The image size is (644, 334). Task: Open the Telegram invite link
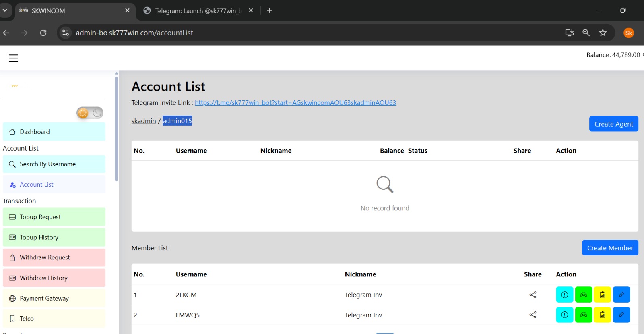(x=295, y=103)
